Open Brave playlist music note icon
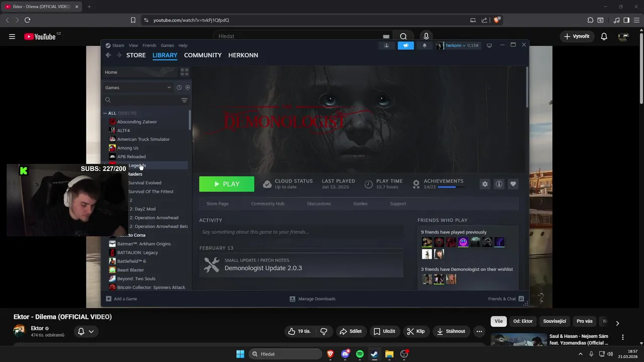This screenshot has width=644, height=362. click(x=617, y=20)
